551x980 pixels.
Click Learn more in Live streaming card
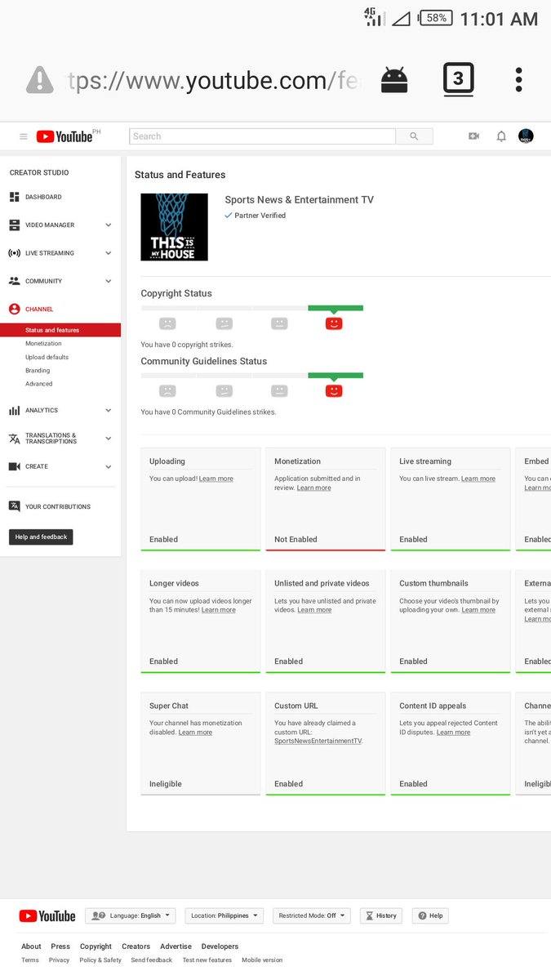click(478, 479)
